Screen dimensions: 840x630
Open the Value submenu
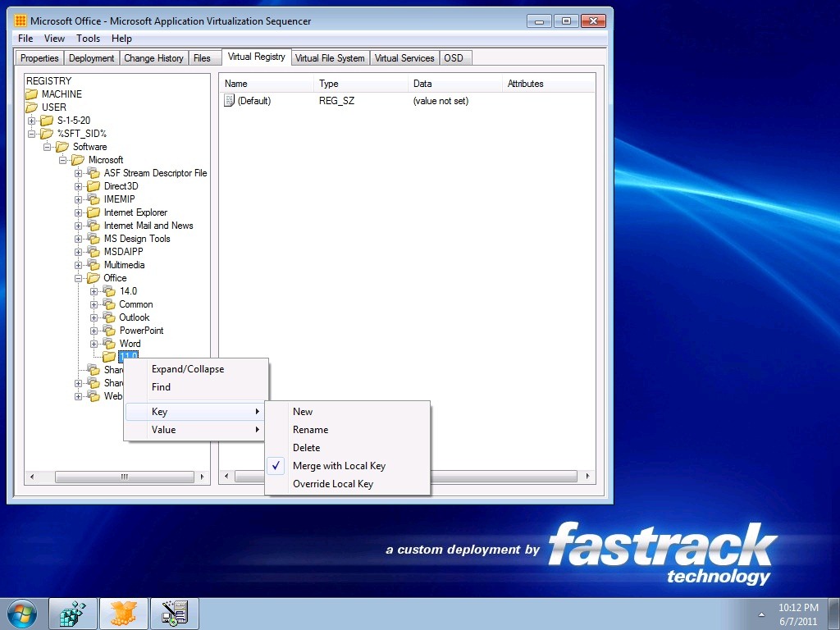pyautogui.click(x=195, y=430)
